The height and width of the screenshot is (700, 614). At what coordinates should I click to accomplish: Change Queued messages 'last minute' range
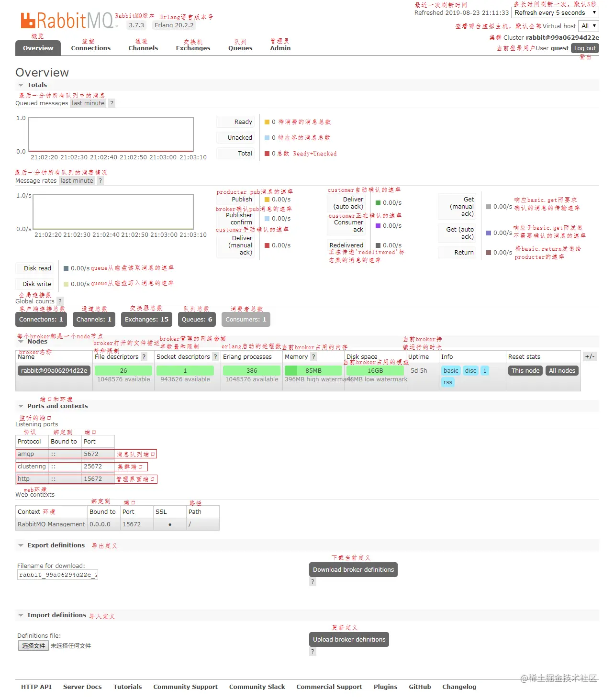point(88,103)
